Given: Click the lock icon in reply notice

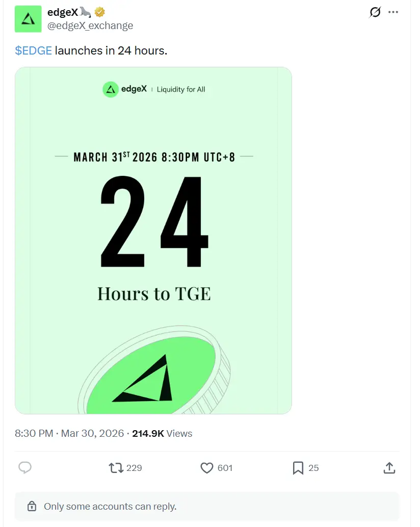Looking at the screenshot, I should coord(32,506).
